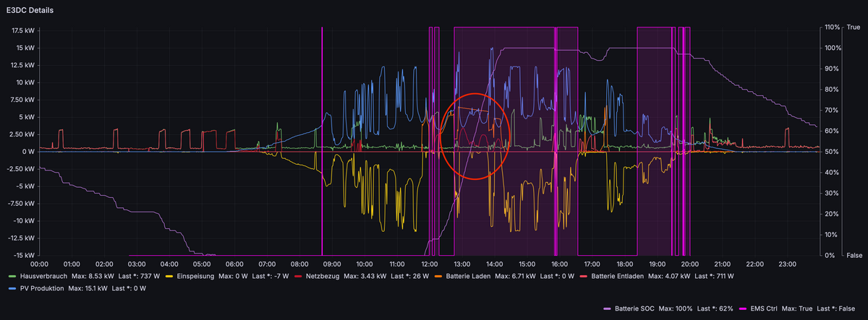Click the blue PV Produktion color swatch

click(11, 288)
